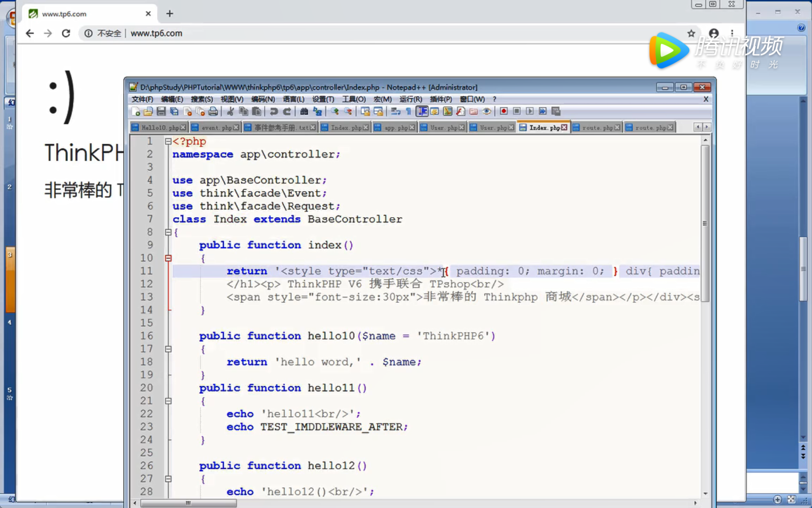Click the editor vertical scrollbar thumb
The height and width of the screenshot is (508, 812).
705,224
